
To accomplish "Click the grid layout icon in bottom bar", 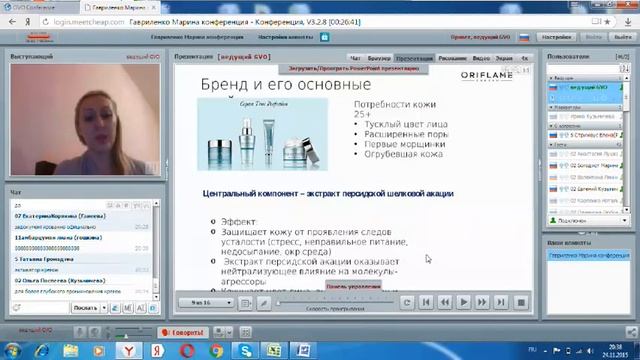I will click(x=245, y=332).
